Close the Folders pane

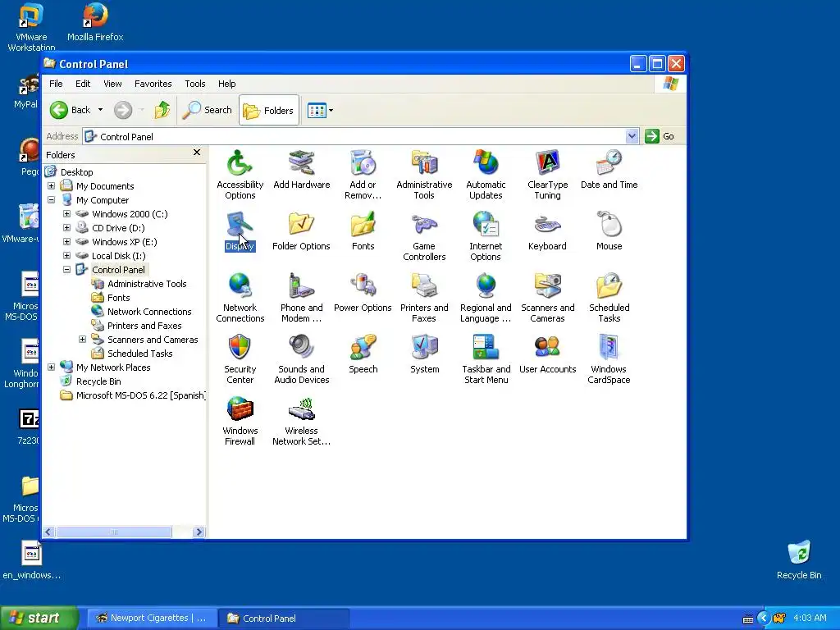tap(197, 153)
